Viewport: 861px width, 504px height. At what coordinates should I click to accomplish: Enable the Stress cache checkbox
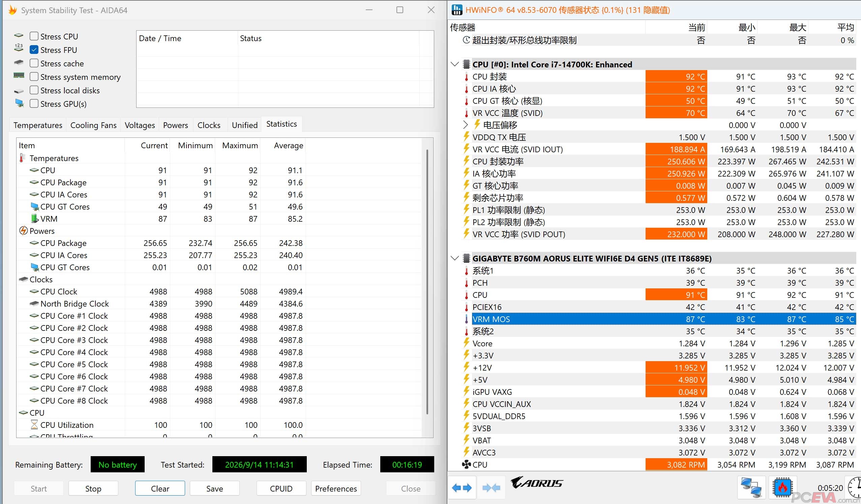point(34,63)
